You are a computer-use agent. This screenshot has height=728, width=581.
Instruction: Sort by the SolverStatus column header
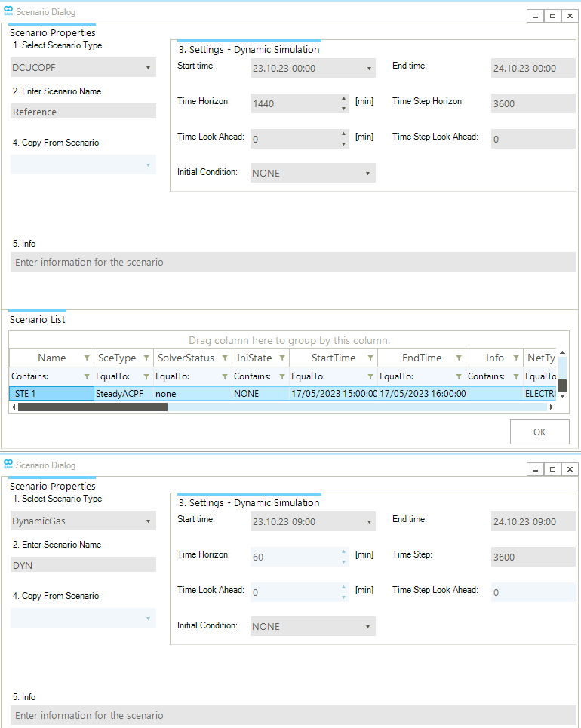[x=185, y=358]
